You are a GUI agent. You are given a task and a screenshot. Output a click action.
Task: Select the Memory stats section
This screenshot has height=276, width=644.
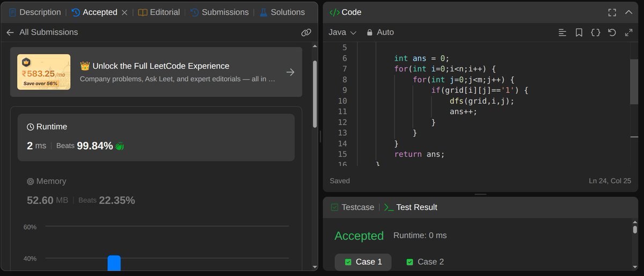[x=156, y=191]
